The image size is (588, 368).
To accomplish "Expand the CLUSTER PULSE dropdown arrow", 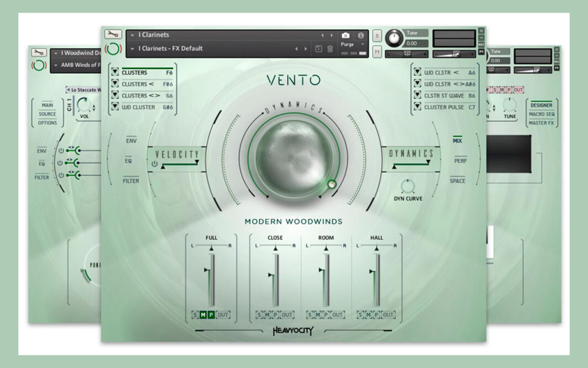I will click(417, 106).
